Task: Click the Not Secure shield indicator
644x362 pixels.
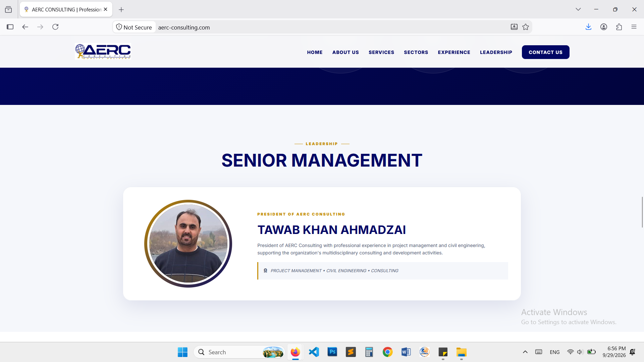Action: [x=134, y=27]
